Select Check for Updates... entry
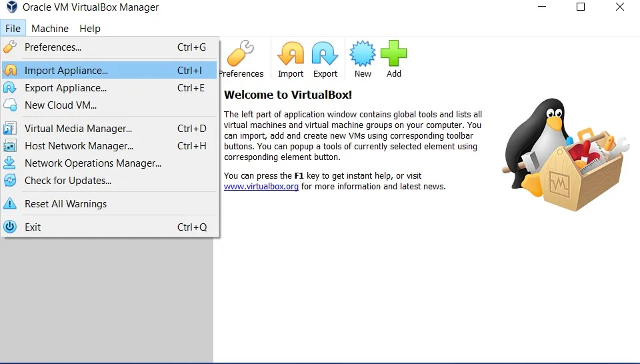The image size is (640, 364). point(109,181)
